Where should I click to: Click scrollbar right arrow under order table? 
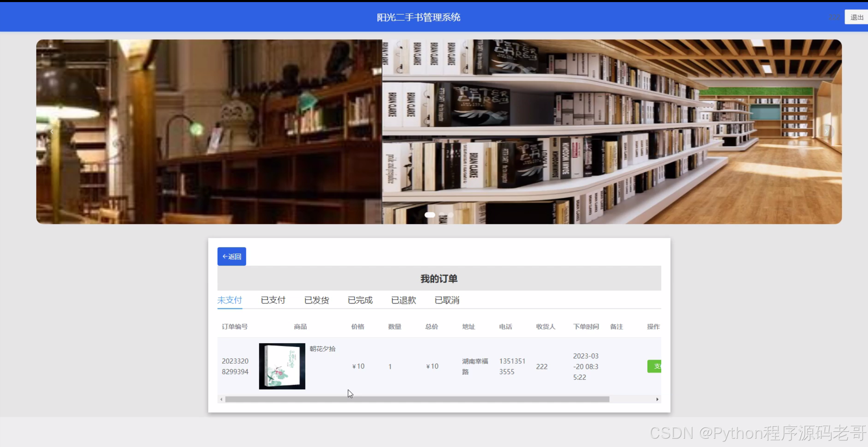pyautogui.click(x=657, y=399)
